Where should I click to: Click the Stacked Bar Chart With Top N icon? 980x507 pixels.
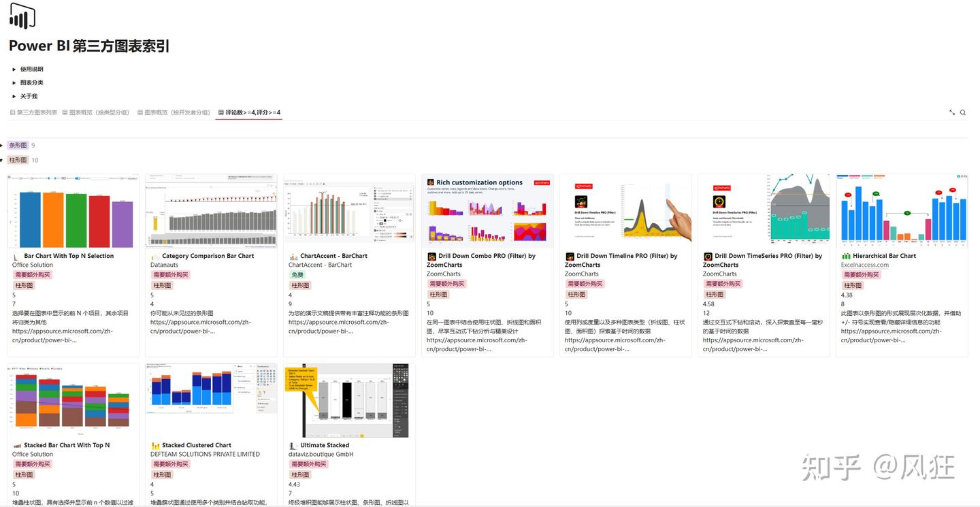(17, 446)
